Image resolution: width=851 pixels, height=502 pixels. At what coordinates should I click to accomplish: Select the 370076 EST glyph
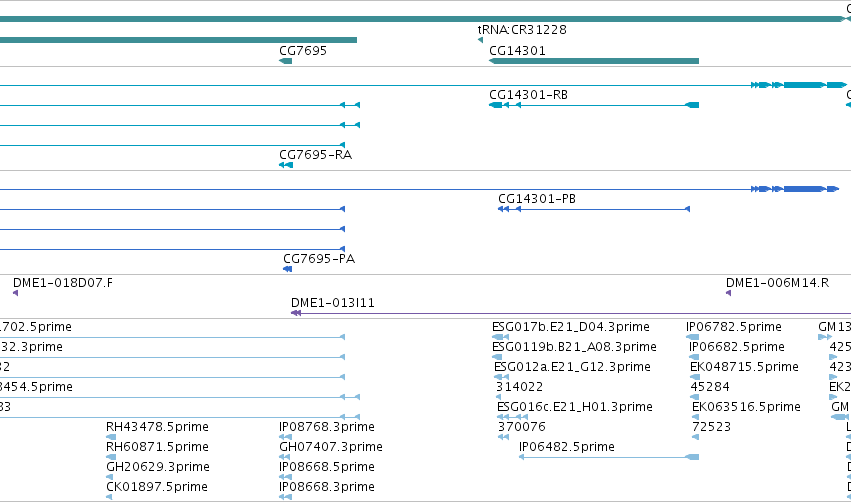[x=503, y=437]
